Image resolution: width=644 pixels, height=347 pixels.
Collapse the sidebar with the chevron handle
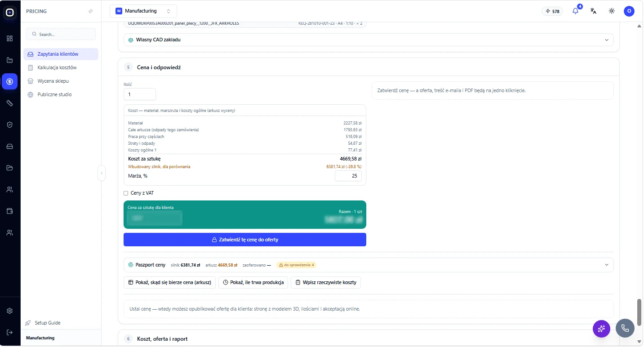(x=102, y=173)
